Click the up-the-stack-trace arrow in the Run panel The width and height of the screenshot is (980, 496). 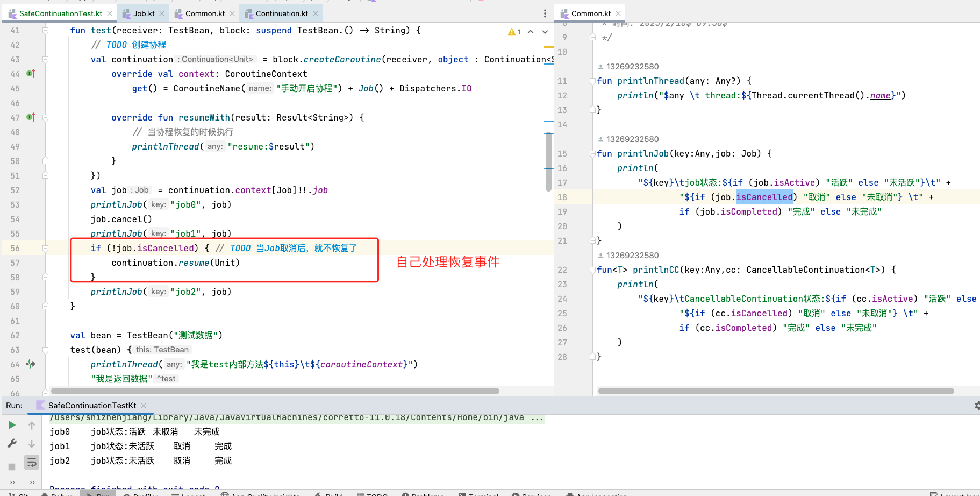click(32, 426)
